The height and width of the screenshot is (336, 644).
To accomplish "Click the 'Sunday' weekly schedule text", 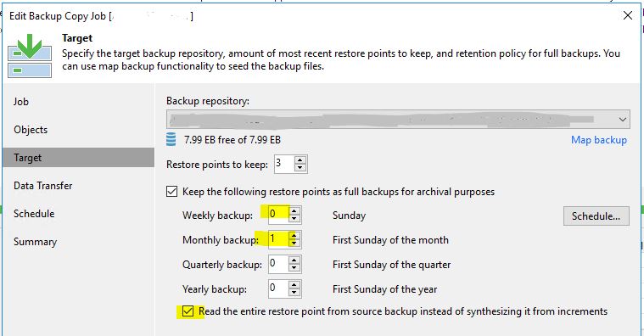I will [x=349, y=216].
